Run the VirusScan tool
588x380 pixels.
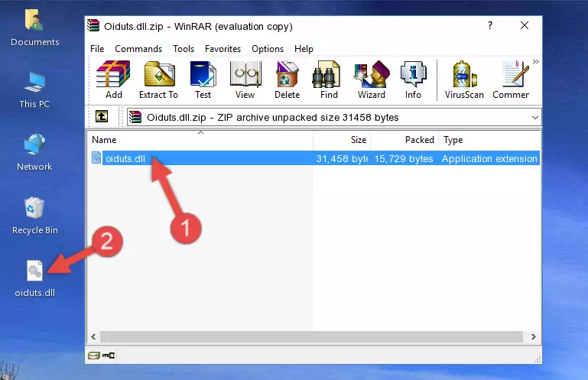464,80
